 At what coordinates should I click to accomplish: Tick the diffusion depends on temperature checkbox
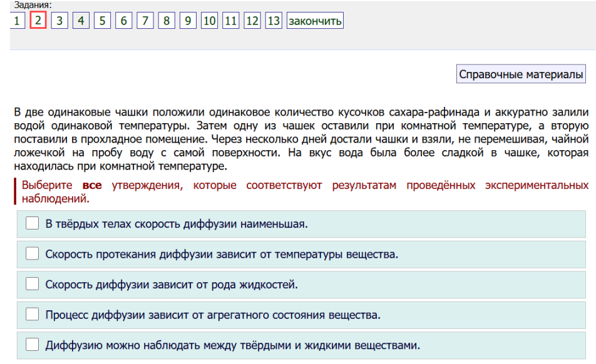point(33,254)
